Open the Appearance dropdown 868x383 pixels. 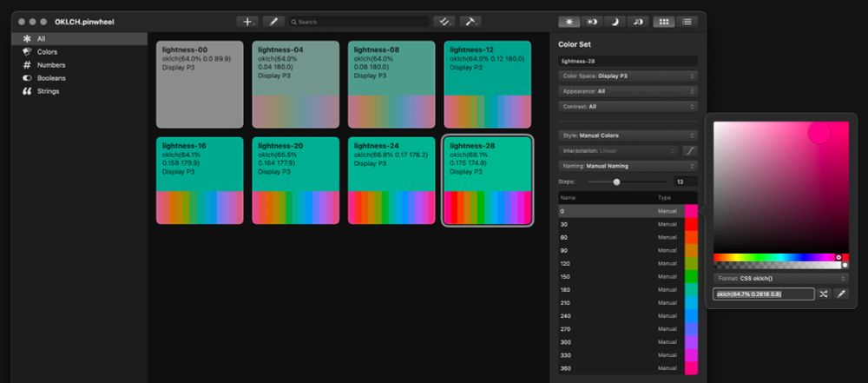pos(628,91)
